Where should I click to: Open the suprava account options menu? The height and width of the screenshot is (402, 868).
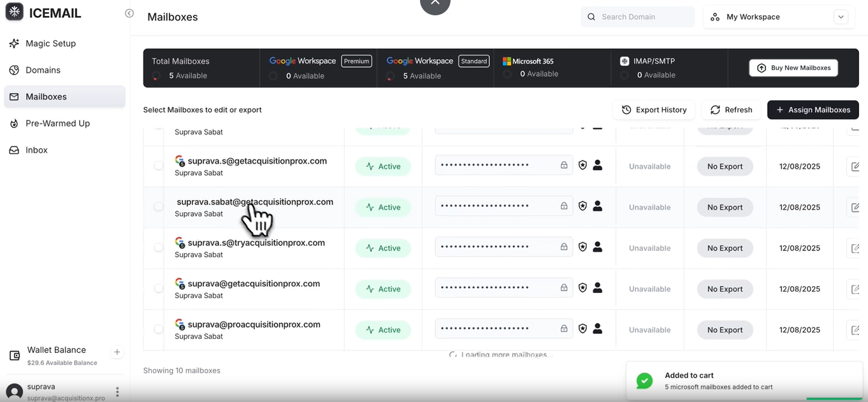(117, 392)
